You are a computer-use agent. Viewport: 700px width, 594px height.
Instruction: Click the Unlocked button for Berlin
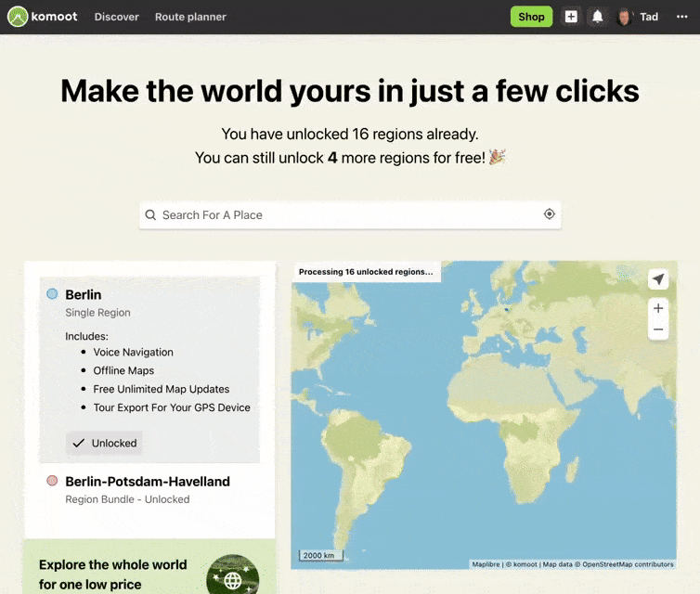click(x=104, y=443)
